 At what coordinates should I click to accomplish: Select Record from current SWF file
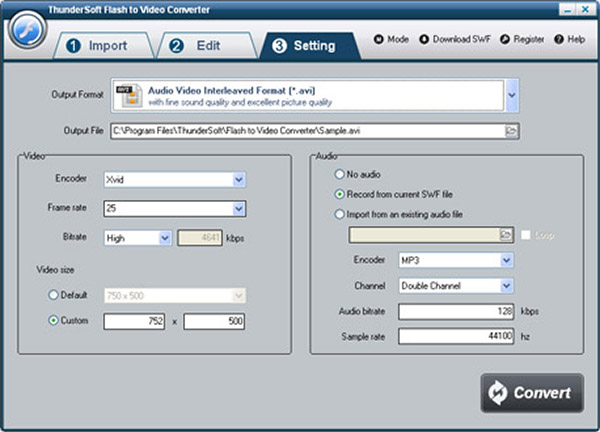tap(393, 194)
